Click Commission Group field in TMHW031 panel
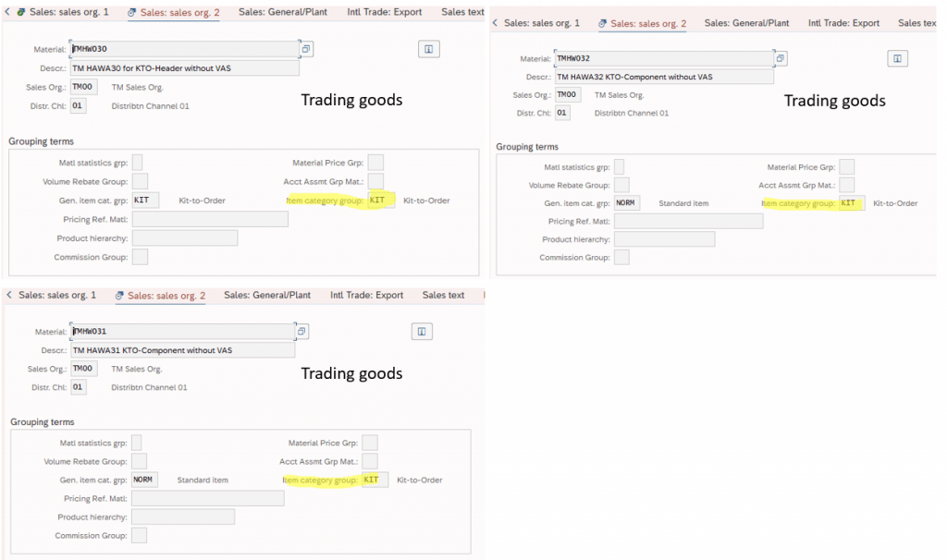947x560 pixels. pos(139,535)
